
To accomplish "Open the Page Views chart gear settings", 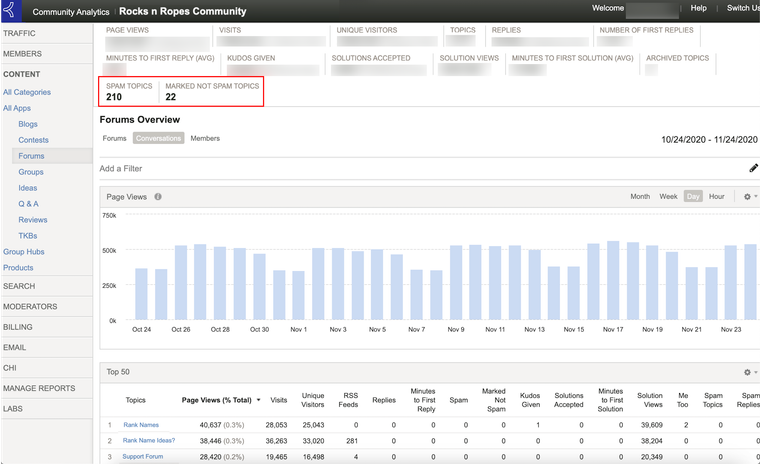I will [750, 196].
